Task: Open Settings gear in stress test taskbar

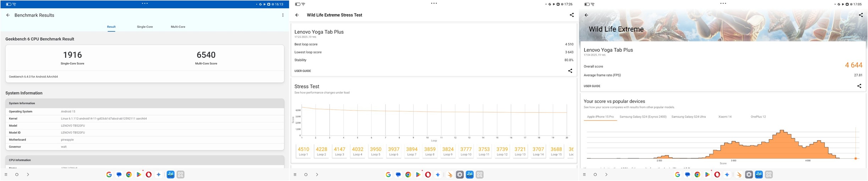Action: tap(460, 175)
